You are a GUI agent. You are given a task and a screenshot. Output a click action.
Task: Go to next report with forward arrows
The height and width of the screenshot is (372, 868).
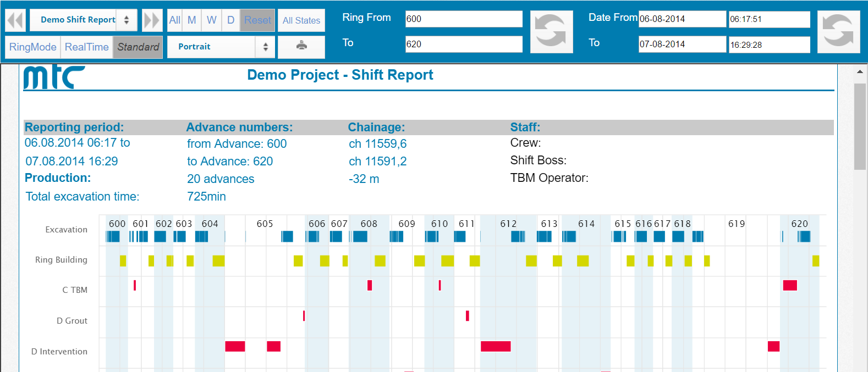152,20
